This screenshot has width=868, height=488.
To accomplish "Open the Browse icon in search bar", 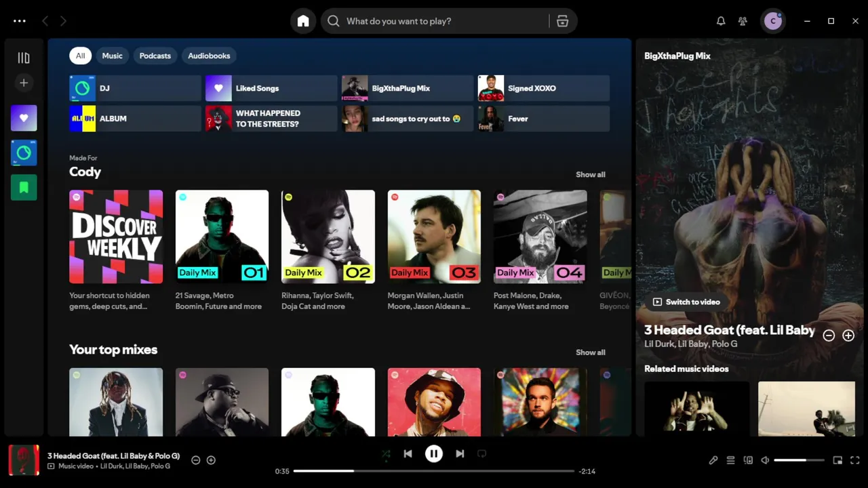I will (x=562, y=21).
